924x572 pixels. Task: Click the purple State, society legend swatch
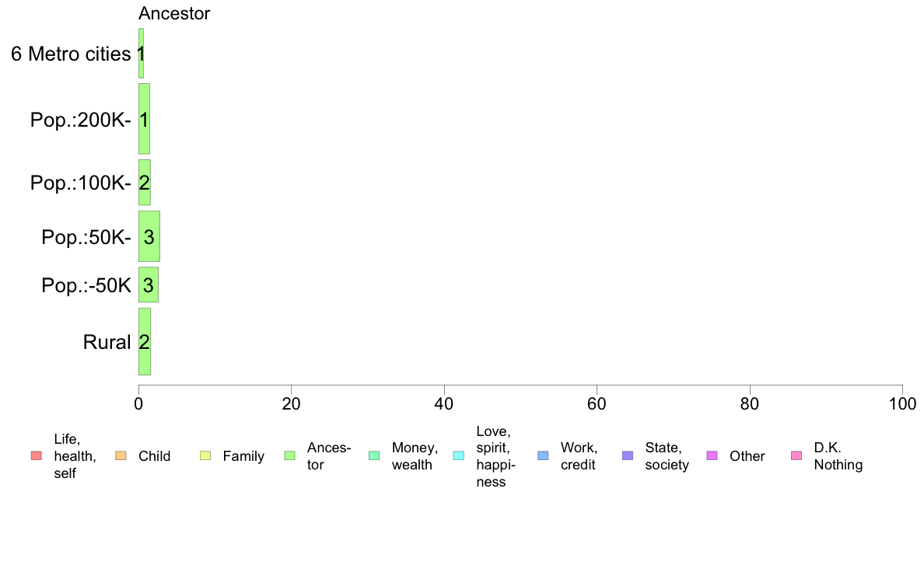628,456
